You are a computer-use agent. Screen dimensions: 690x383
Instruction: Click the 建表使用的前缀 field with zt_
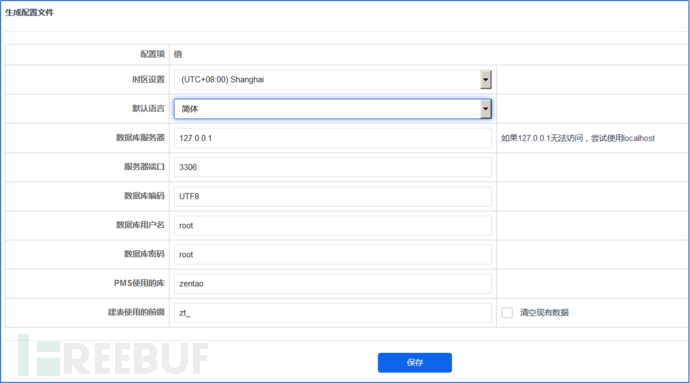point(333,313)
